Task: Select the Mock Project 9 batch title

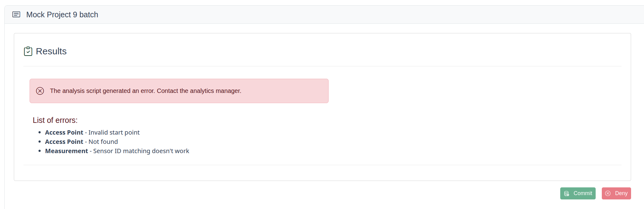Action: coord(62,15)
